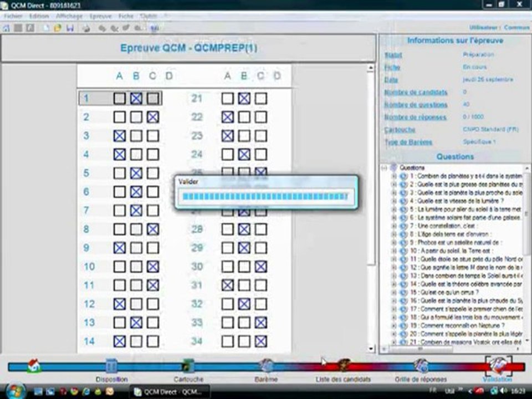Screen dimensions: 532x399
Task: Expand tree question 19 Comment reconnaît-on Neptune
Action: pos(394,326)
